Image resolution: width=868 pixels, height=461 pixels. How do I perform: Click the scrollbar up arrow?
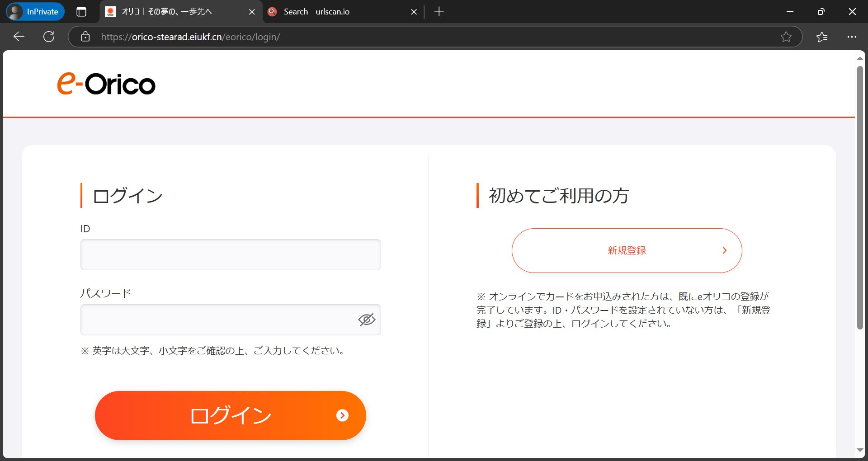pyautogui.click(x=860, y=58)
